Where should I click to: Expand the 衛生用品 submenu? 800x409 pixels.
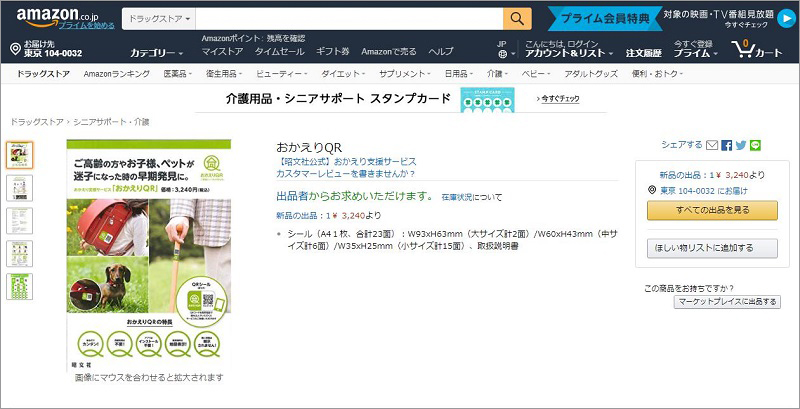(224, 74)
